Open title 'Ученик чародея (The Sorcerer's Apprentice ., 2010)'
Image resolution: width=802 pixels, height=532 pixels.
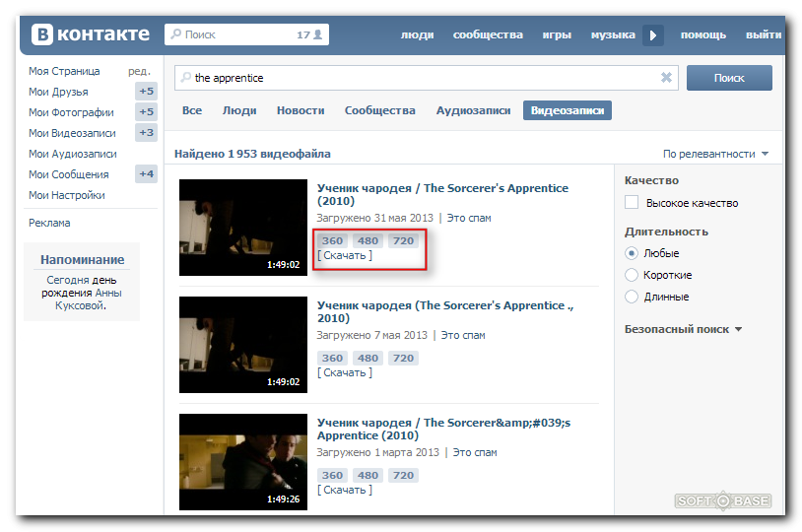point(445,311)
